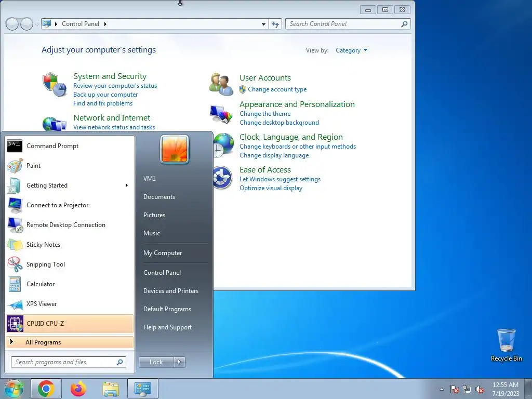Start the Snipping Tool
Screen dimensions: 532x399
70,264
